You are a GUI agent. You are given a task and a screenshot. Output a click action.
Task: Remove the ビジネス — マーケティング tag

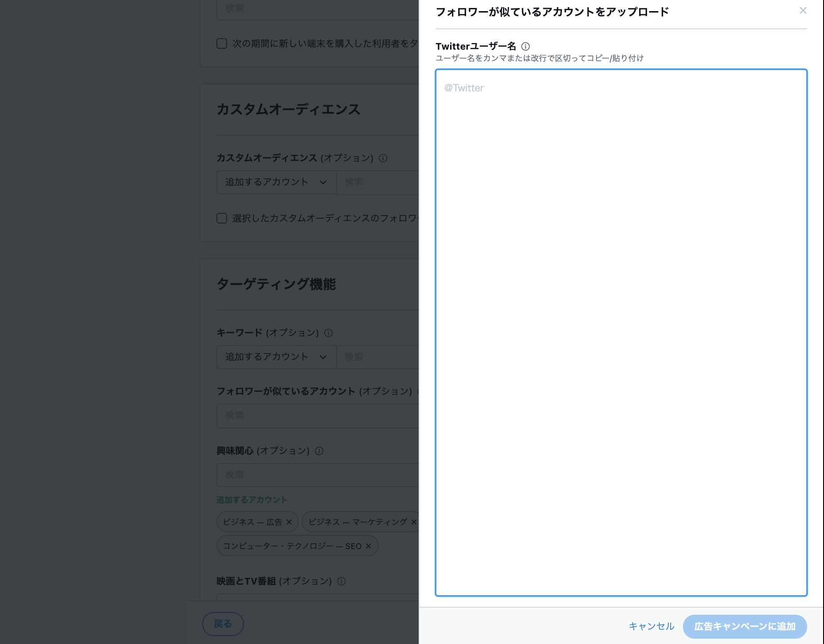coord(414,522)
